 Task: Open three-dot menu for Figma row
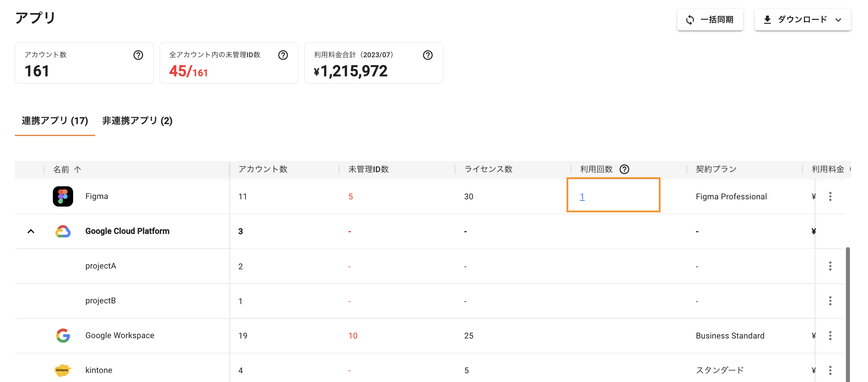(x=830, y=196)
